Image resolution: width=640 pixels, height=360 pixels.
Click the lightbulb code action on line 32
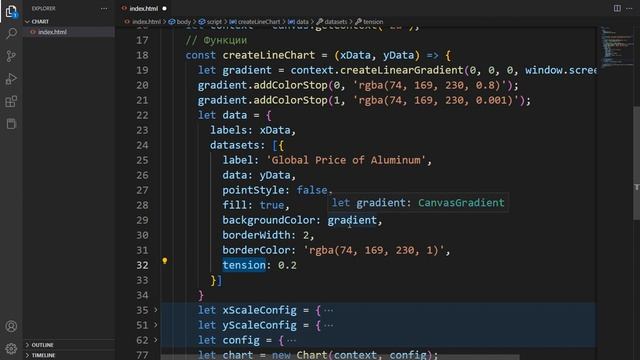(x=164, y=261)
